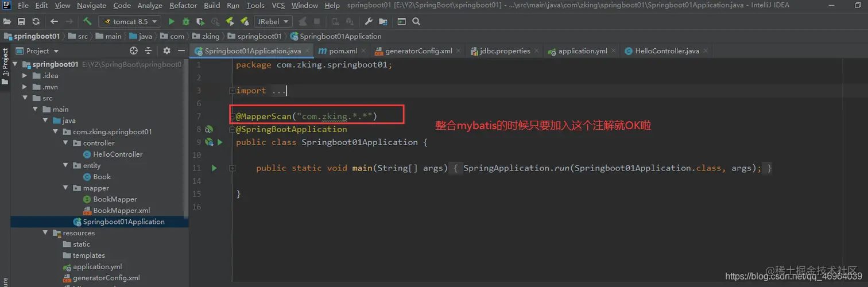Open the Navigate menu
This screenshot has height=287, width=868.
coord(91,5)
